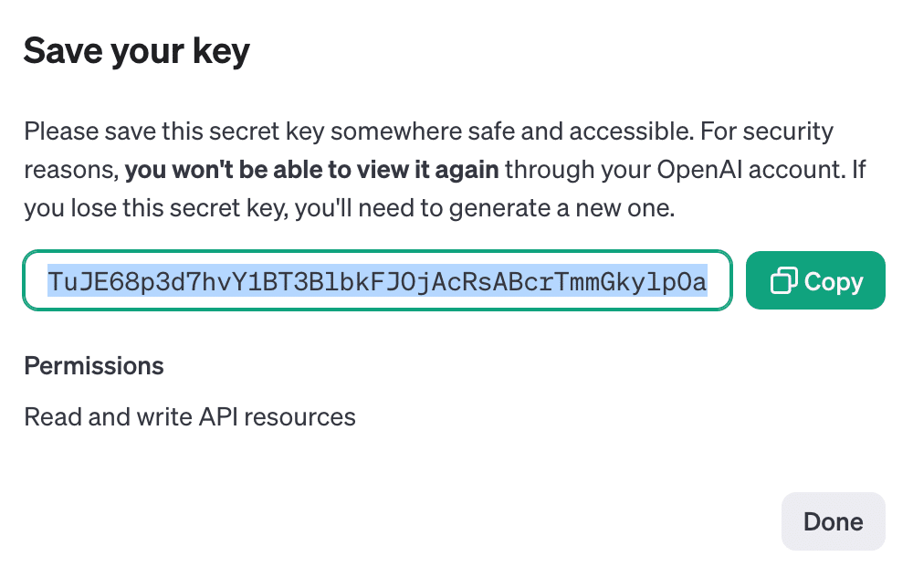The image size is (913, 588).
Task: Click the Permissions section label
Action: tap(94, 366)
